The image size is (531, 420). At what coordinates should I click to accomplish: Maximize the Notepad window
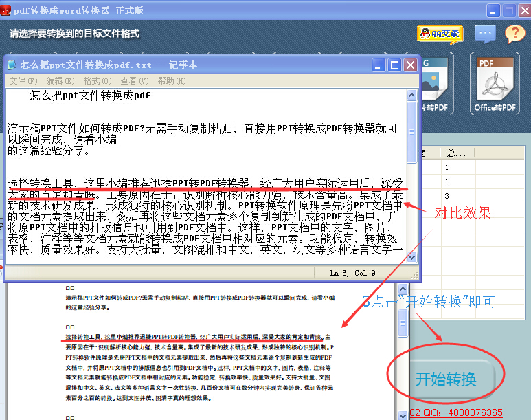(394, 65)
